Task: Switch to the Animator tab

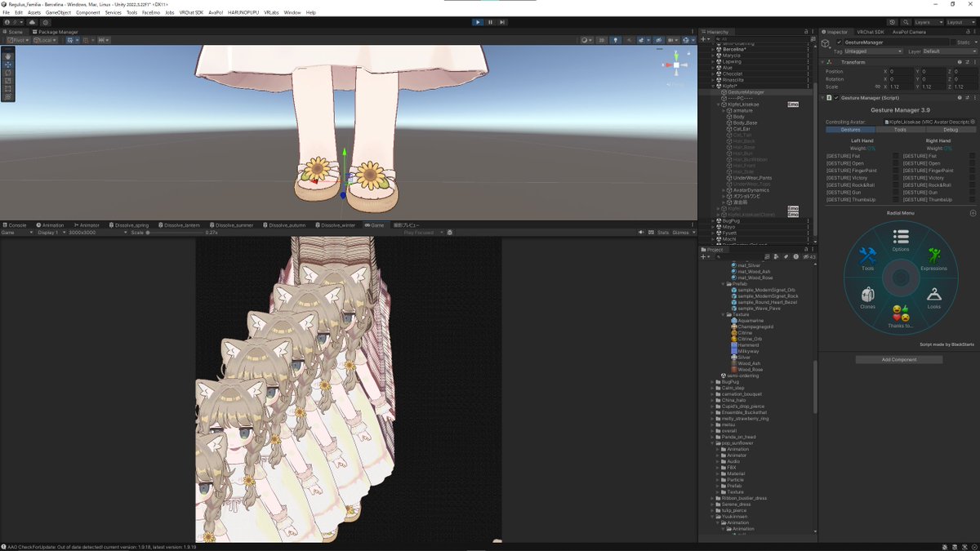Action: (x=87, y=224)
